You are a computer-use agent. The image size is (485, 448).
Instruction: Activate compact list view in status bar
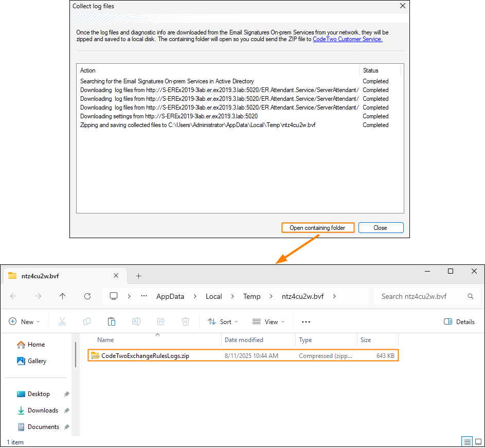pos(467,441)
